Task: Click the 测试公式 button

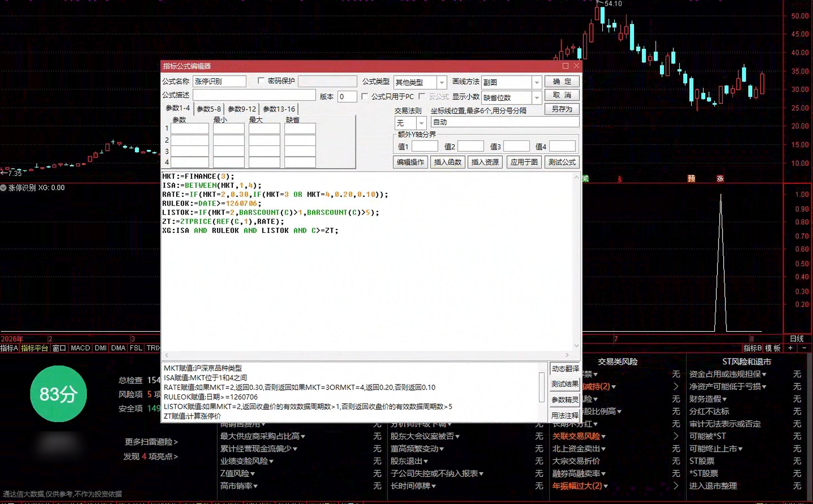Action: click(x=562, y=162)
